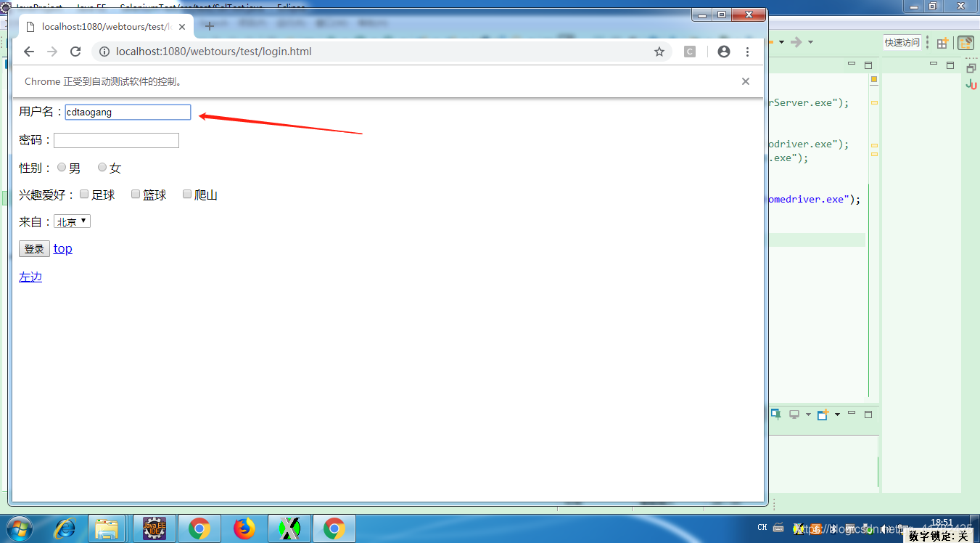Screen dimensions: 980x543
Task: Dismiss the automated test software infobar
Action: 746,81
